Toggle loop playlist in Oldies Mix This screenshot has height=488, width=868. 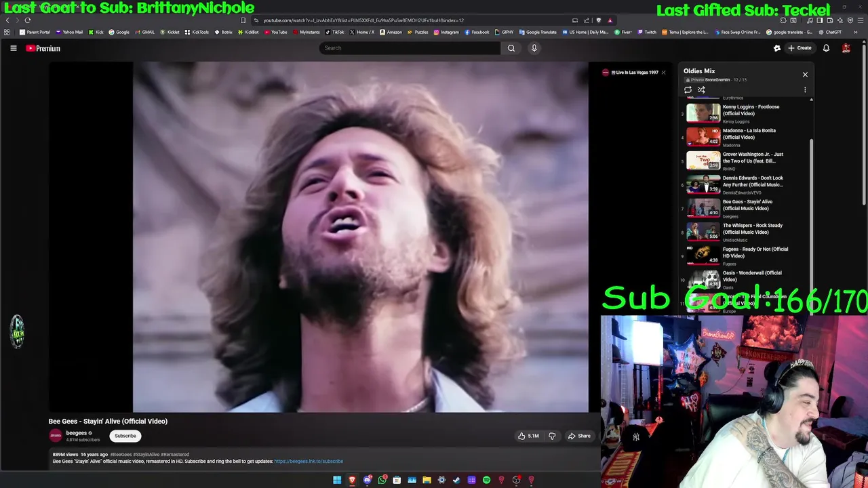(x=688, y=89)
